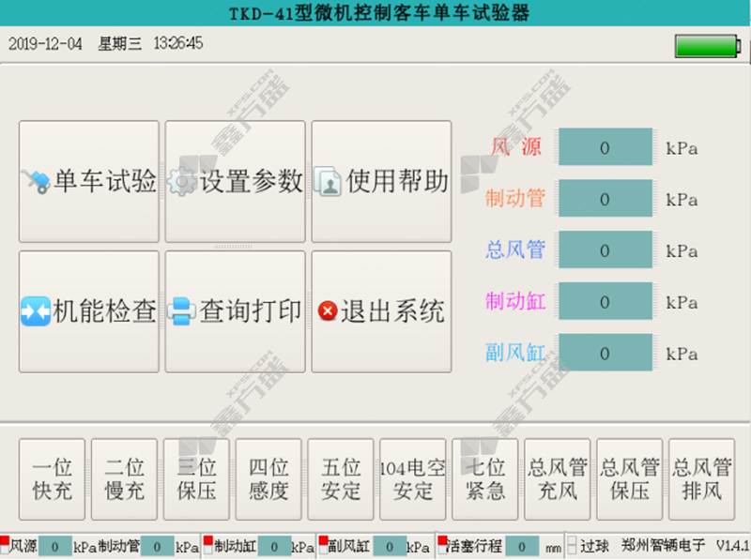This screenshot has height=560, width=751.
Task: Start 总风管充风 charging
Action: [x=558, y=478]
